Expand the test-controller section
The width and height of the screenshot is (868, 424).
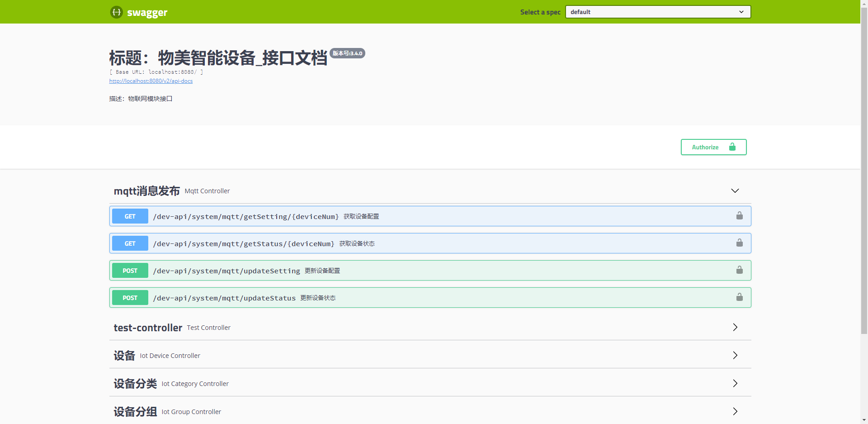(x=735, y=327)
